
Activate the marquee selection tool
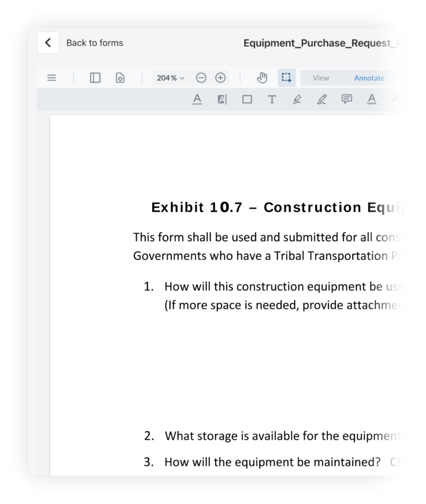click(x=286, y=78)
